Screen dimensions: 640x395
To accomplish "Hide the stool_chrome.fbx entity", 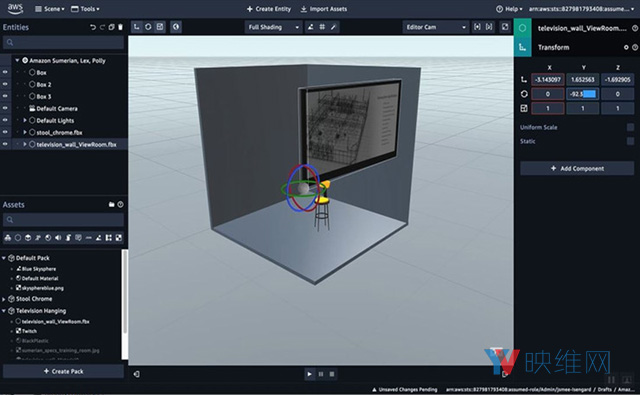I will pos(5,132).
